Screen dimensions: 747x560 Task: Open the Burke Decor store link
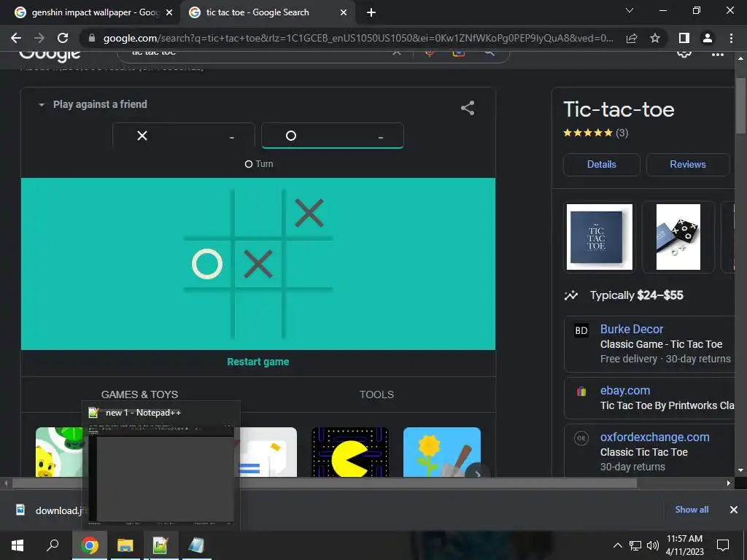tap(631, 329)
